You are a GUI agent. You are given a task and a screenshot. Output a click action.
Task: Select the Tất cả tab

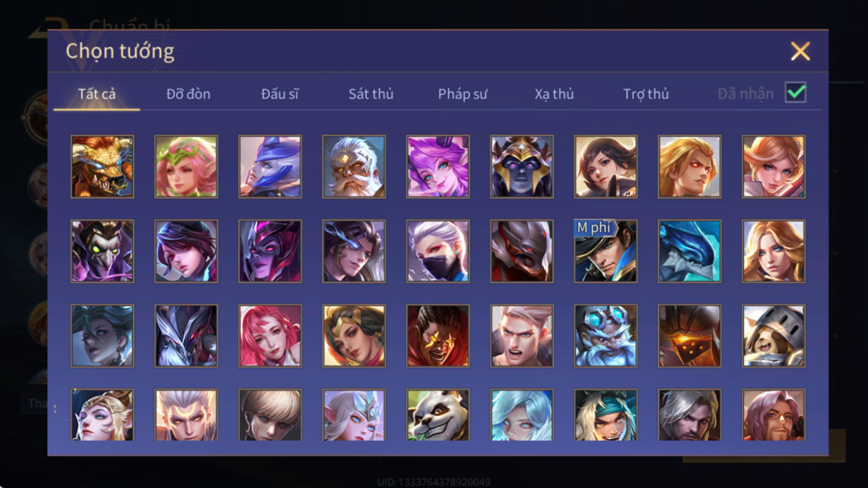[97, 94]
